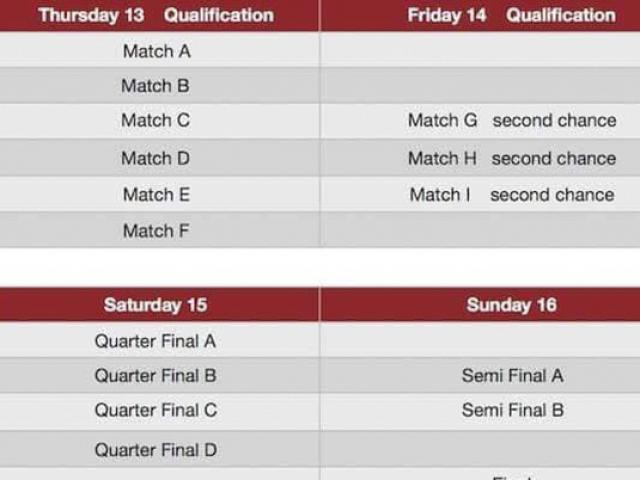This screenshot has height=480, width=640.
Task: Click on Quarter Final D
Action: tap(155, 450)
